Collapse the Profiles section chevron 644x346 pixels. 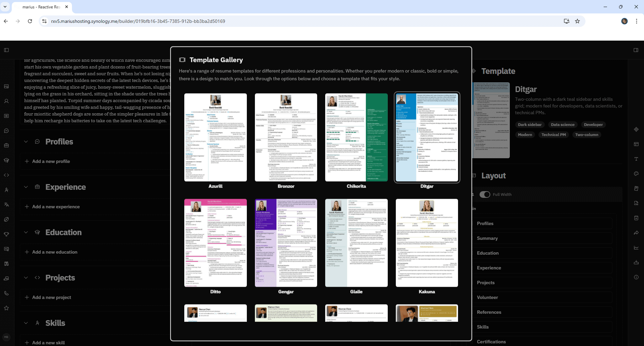coord(26,142)
